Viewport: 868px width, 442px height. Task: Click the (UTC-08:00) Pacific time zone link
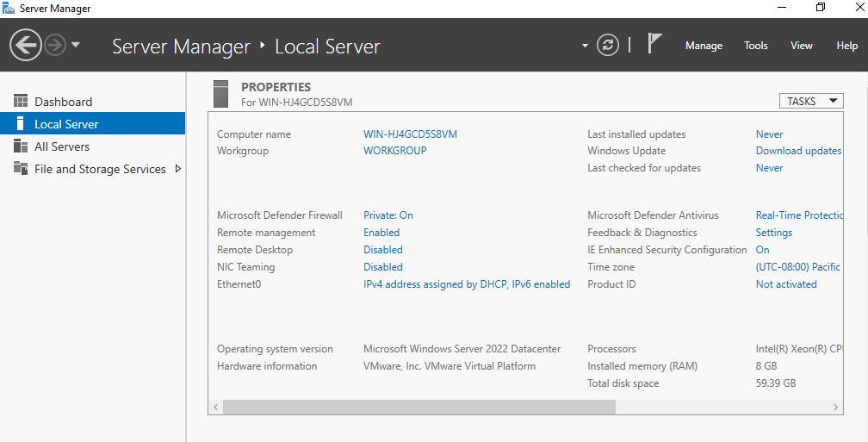tap(798, 267)
